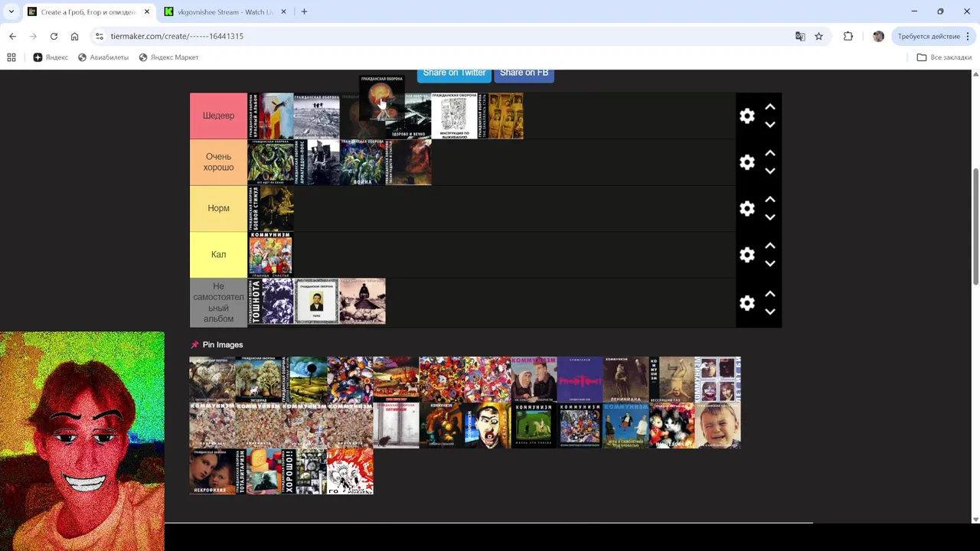Go back to previous page

[x=12, y=36]
